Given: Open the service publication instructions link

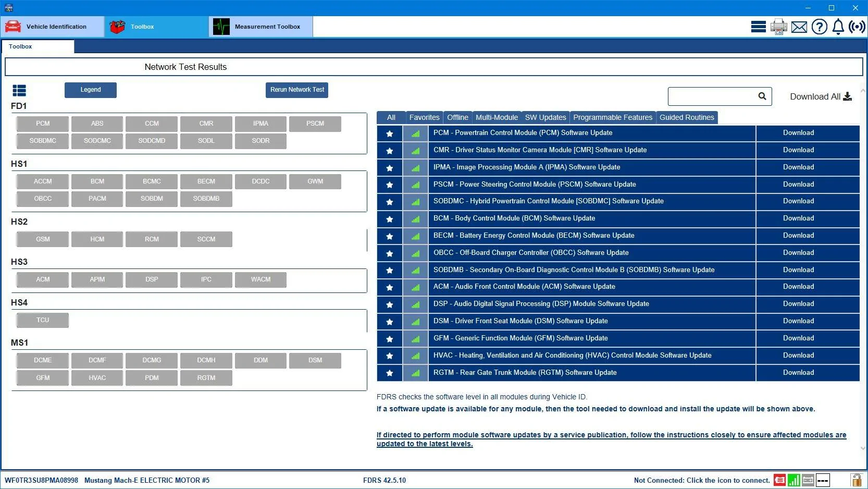Looking at the screenshot, I should (x=611, y=439).
